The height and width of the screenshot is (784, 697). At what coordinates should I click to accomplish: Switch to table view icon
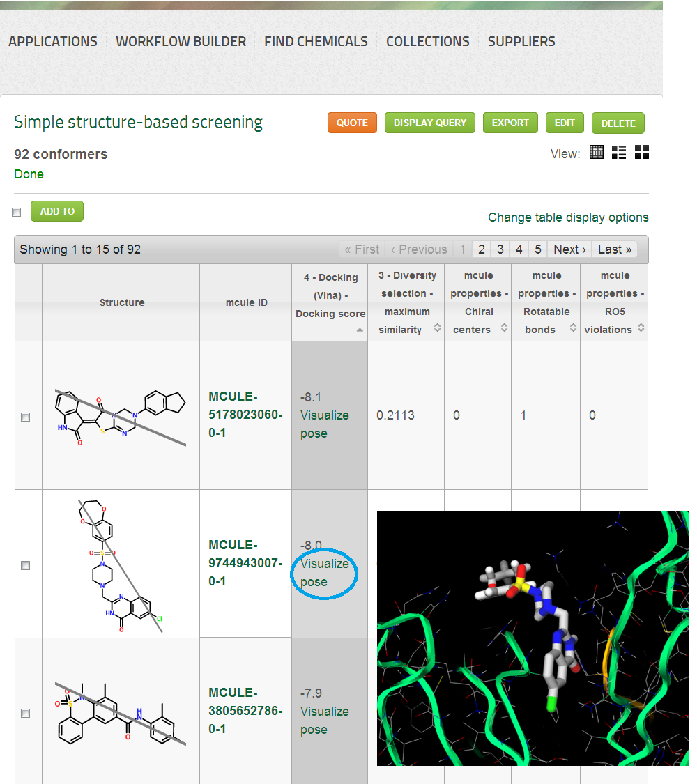597,152
